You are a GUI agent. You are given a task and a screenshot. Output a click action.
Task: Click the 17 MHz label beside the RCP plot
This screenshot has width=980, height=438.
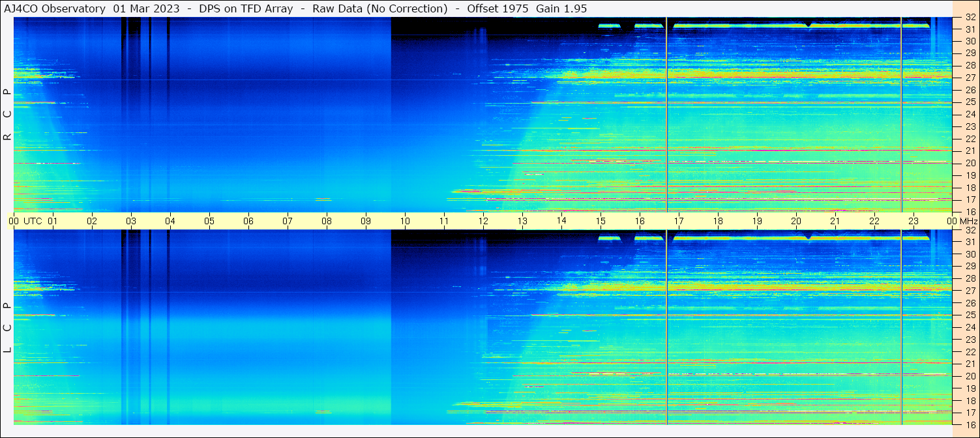coord(970,199)
